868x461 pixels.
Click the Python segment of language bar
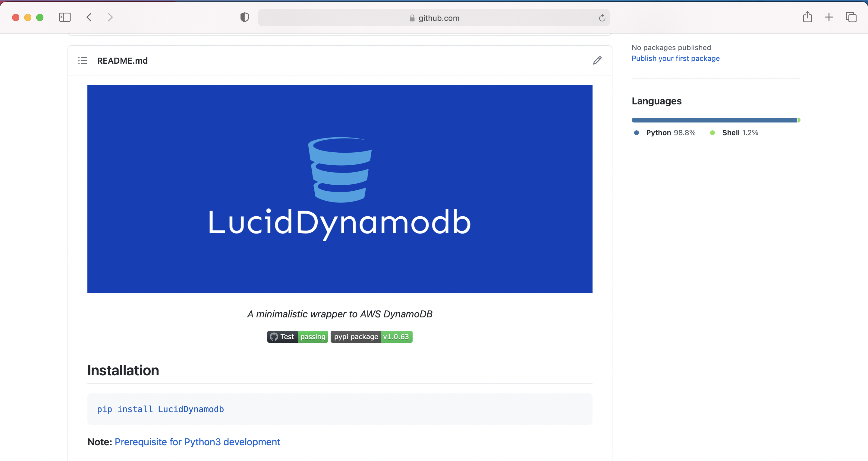(714, 120)
